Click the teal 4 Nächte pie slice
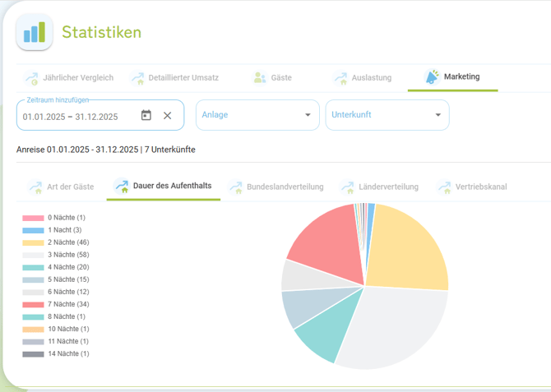This screenshot has height=392, width=551. [331, 327]
